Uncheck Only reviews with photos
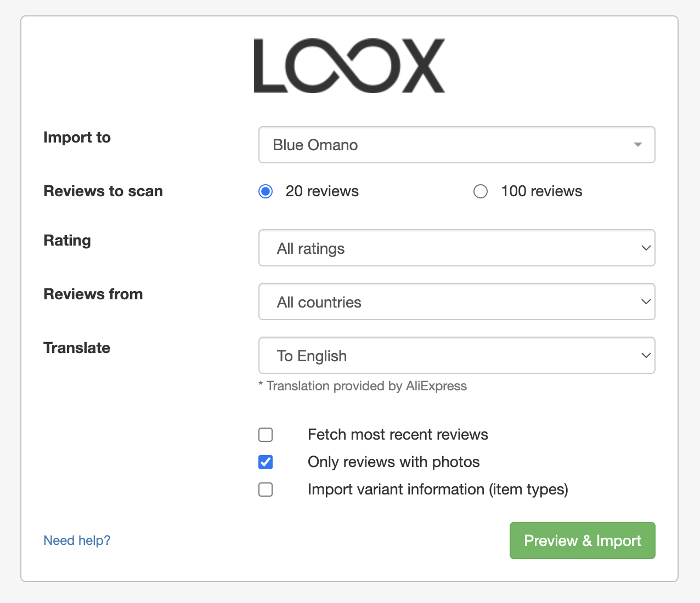700x603 pixels. coord(266,462)
